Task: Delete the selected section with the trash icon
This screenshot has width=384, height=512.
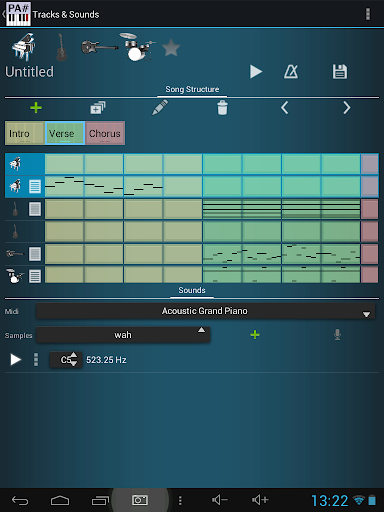Action: 222,108
